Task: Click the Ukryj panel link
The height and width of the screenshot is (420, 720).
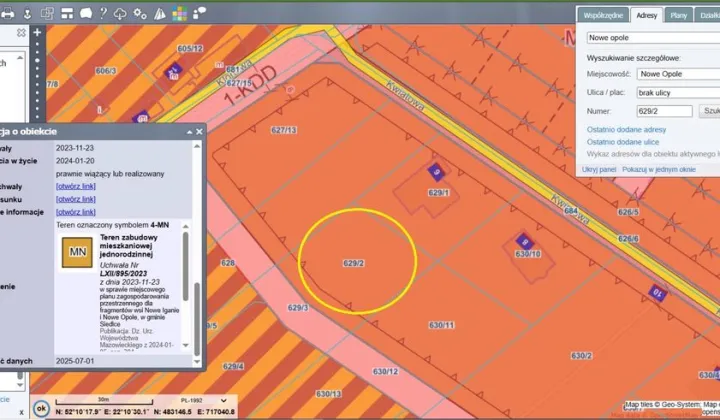Action: click(599, 170)
